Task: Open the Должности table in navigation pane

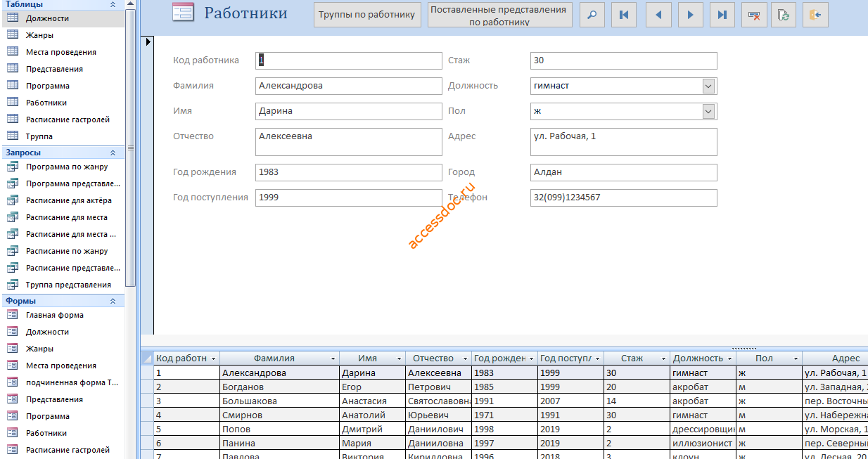Action: [x=63, y=18]
